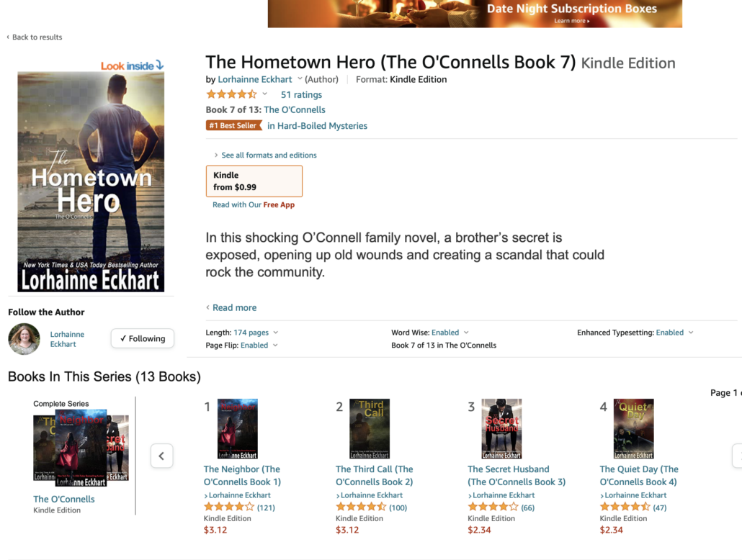Click the Look inside arrow icon
The width and height of the screenshot is (742, 560).
point(160,66)
